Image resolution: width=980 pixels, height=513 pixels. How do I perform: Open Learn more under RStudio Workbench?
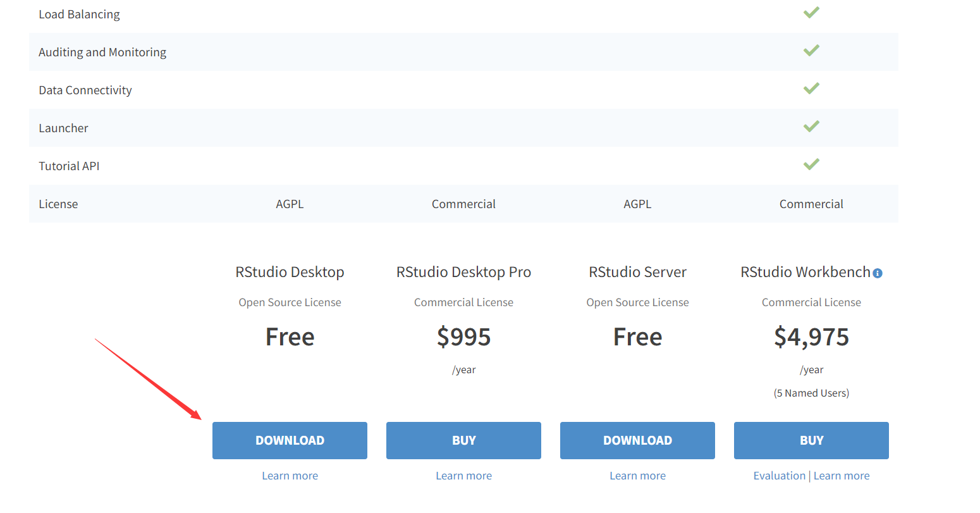[x=842, y=476]
